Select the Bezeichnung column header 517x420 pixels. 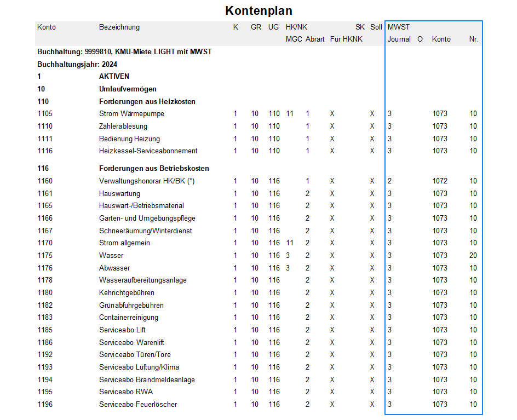119,27
